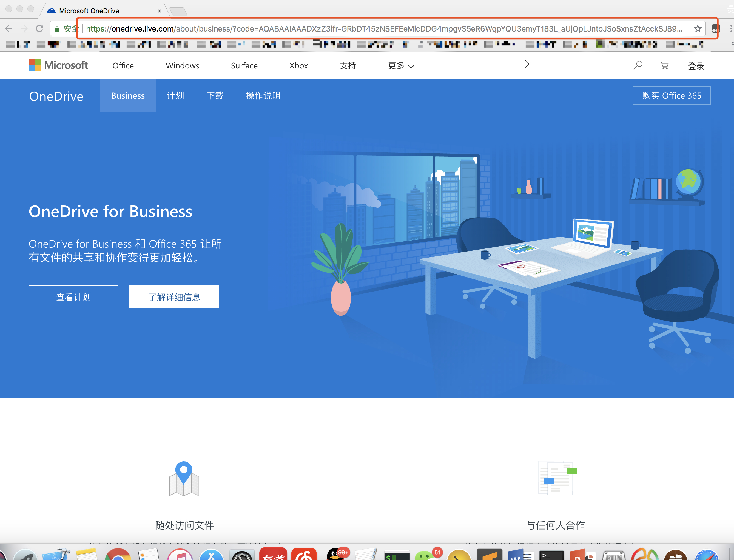Viewport: 734px width, 560px height.
Task: Click the URL address bar
Action: 383,29
